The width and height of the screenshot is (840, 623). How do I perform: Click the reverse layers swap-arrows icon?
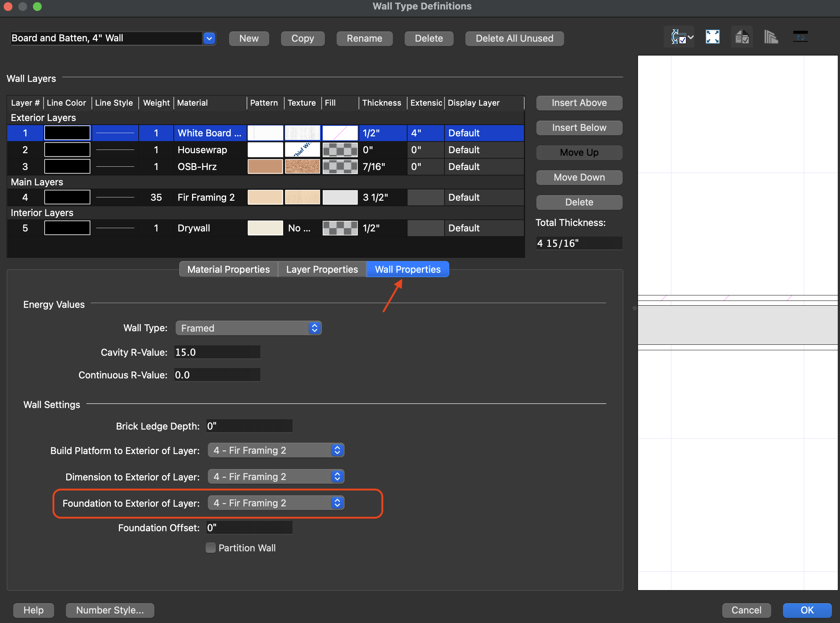point(800,37)
